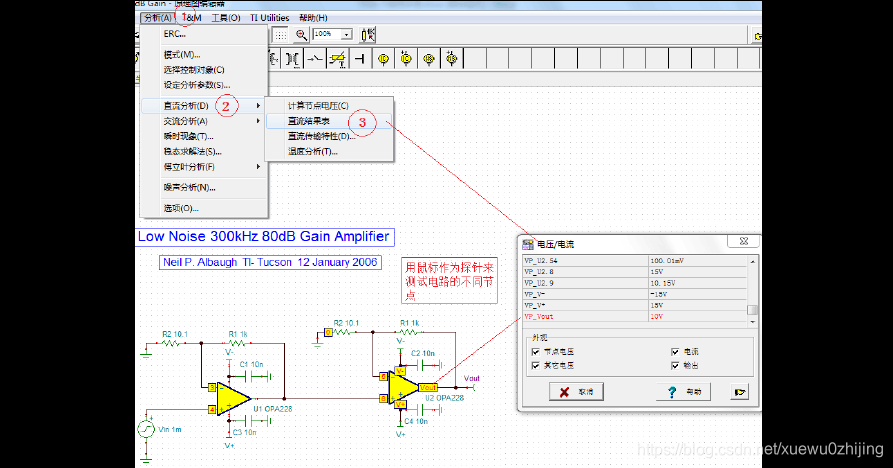893x468 pixels.
Task: Select the VP_U2.54 row in results
Action: point(635,261)
